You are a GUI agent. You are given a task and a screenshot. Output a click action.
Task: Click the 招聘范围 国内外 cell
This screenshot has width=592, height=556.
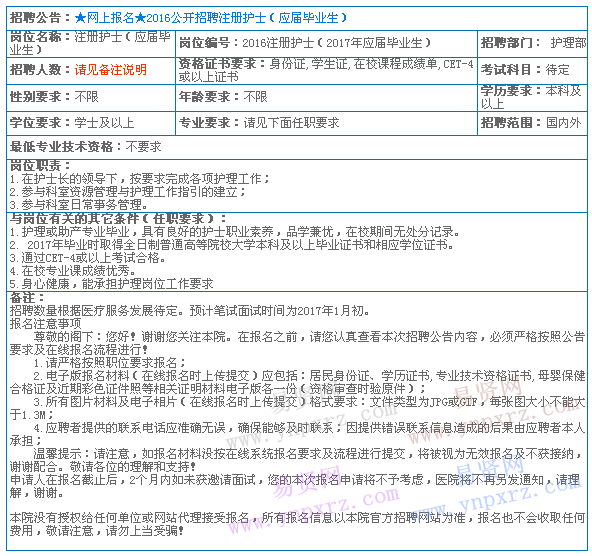[x=532, y=123]
